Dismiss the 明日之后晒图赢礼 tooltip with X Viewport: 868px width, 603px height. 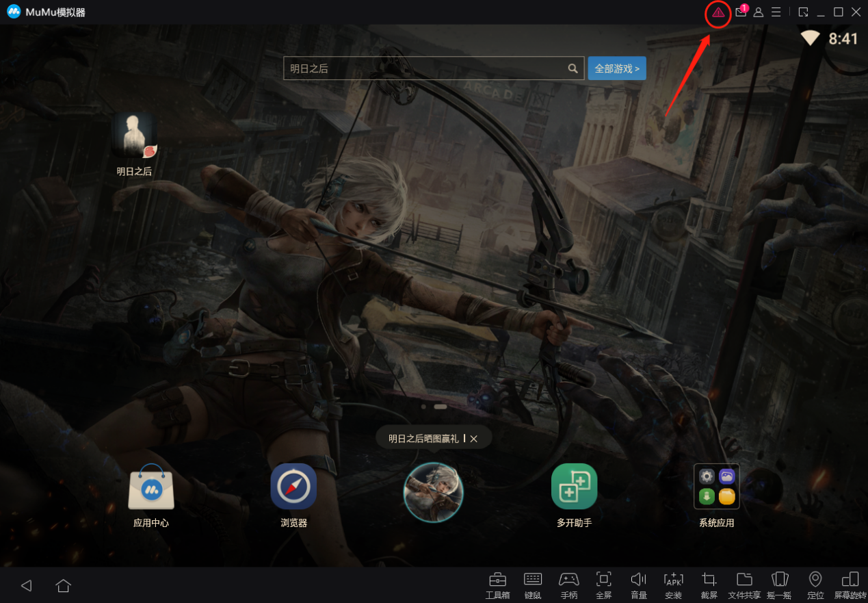pyautogui.click(x=474, y=439)
